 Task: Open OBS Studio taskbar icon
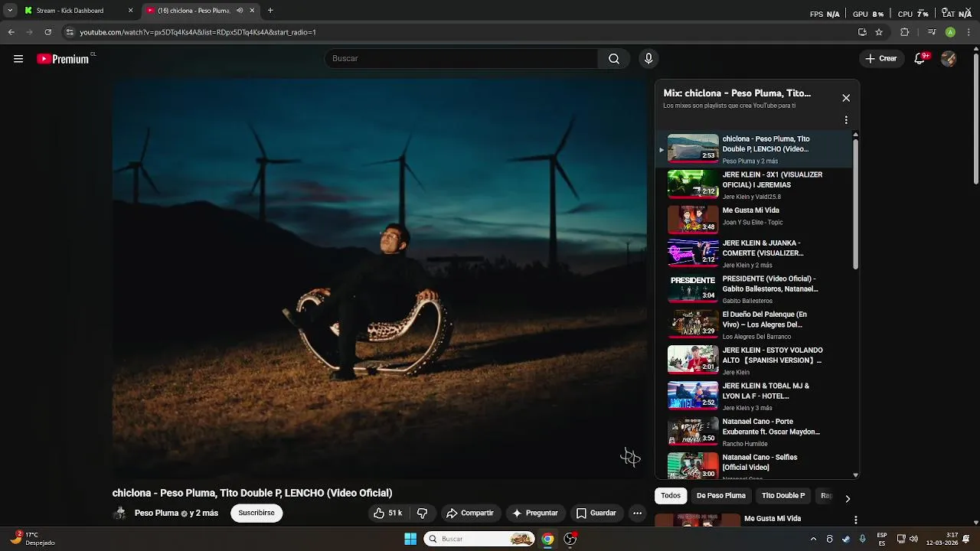pos(570,539)
